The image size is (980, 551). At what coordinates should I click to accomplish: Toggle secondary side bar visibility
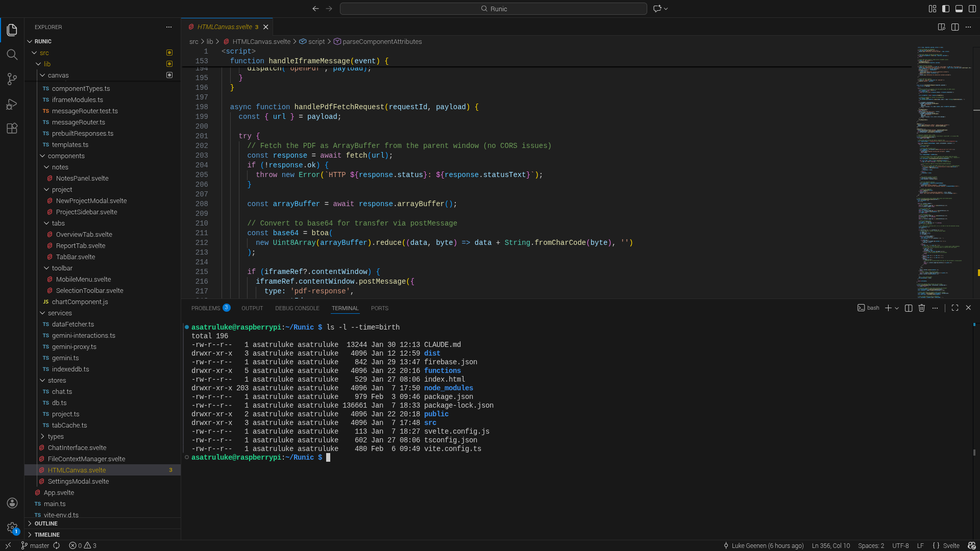point(972,9)
